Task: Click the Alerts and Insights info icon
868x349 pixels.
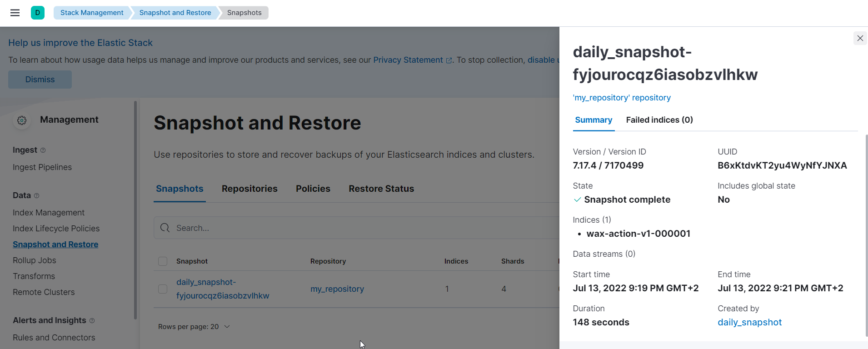Action: tap(92, 321)
